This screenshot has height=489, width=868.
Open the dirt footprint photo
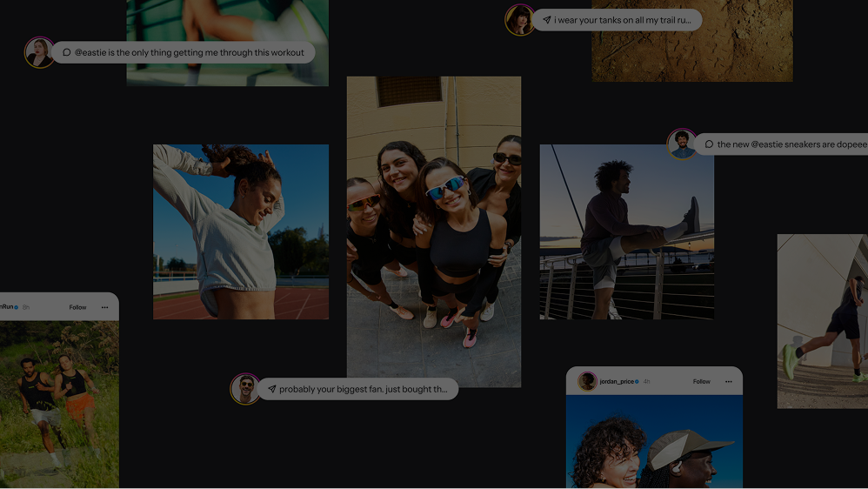(x=692, y=41)
